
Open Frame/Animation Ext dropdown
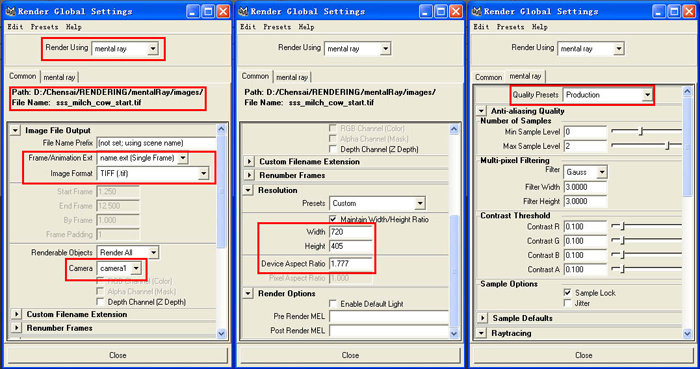point(142,158)
